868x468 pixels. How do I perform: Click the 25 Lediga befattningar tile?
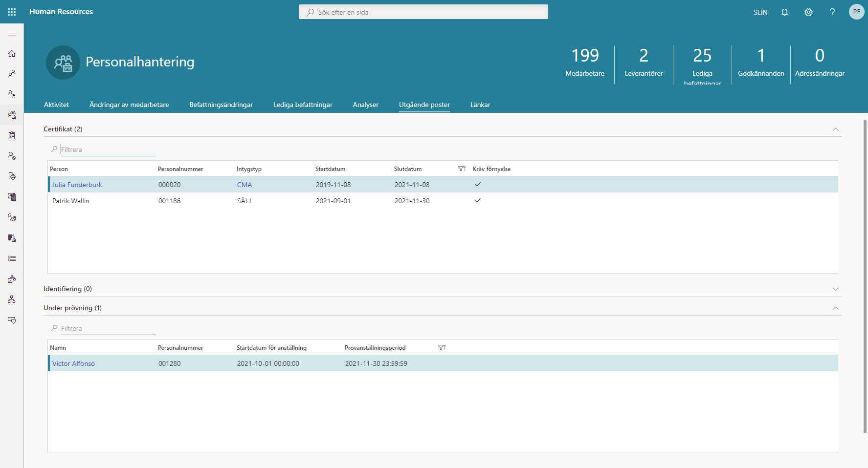point(702,64)
